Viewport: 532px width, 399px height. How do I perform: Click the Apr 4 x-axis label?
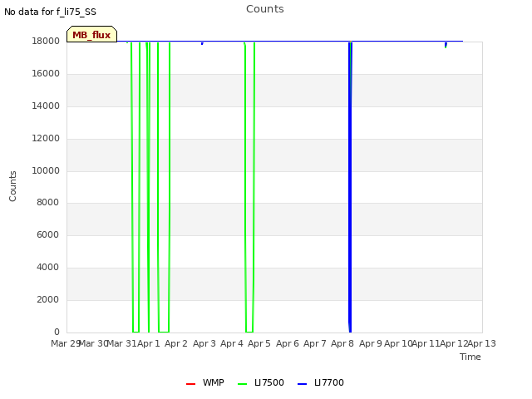pyautogui.click(x=232, y=343)
